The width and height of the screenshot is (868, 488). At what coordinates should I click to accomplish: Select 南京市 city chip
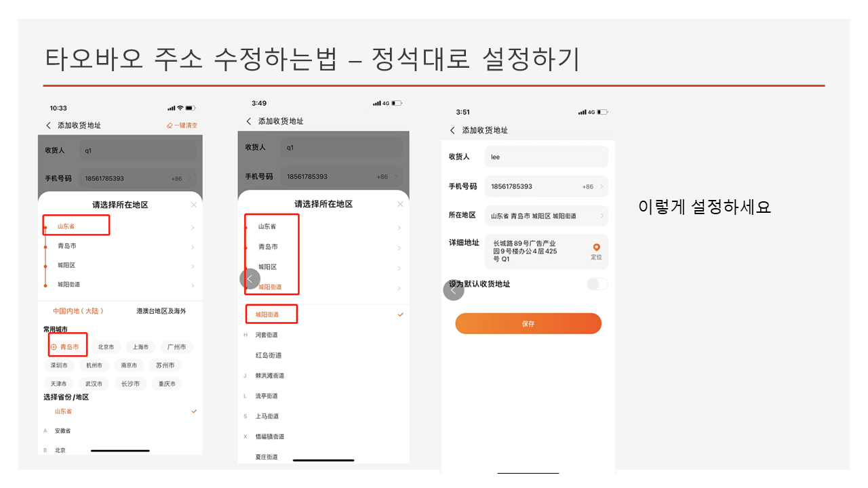129,365
